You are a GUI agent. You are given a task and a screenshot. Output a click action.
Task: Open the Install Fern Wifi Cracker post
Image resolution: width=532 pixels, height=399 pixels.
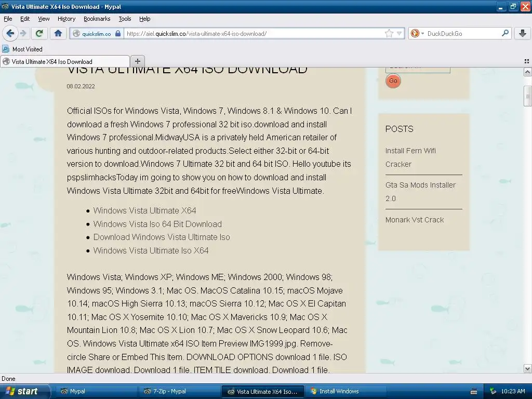[x=410, y=157]
